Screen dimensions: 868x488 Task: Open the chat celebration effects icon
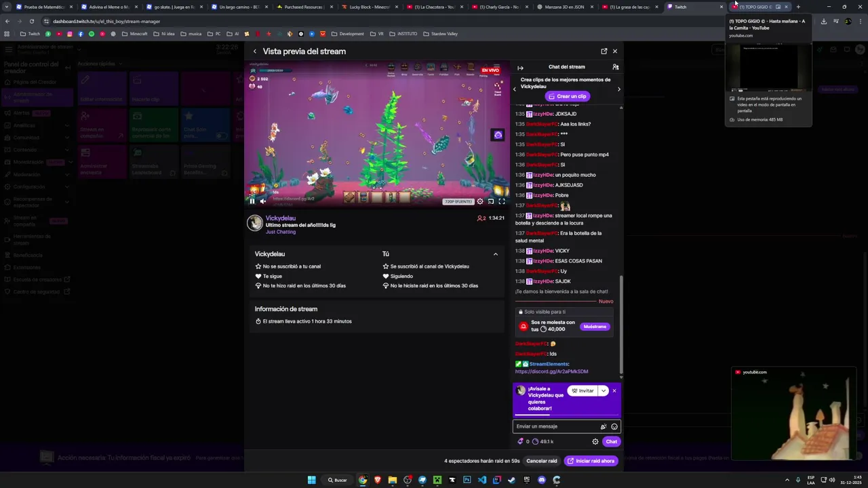(x=604, y=426)
